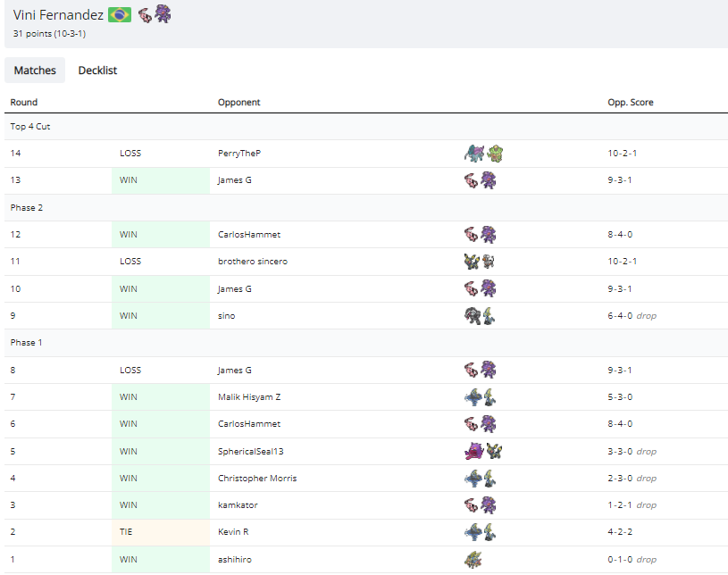Click the 5-3-0 score for Malik Hisyam Z

[x=620, y=396]
